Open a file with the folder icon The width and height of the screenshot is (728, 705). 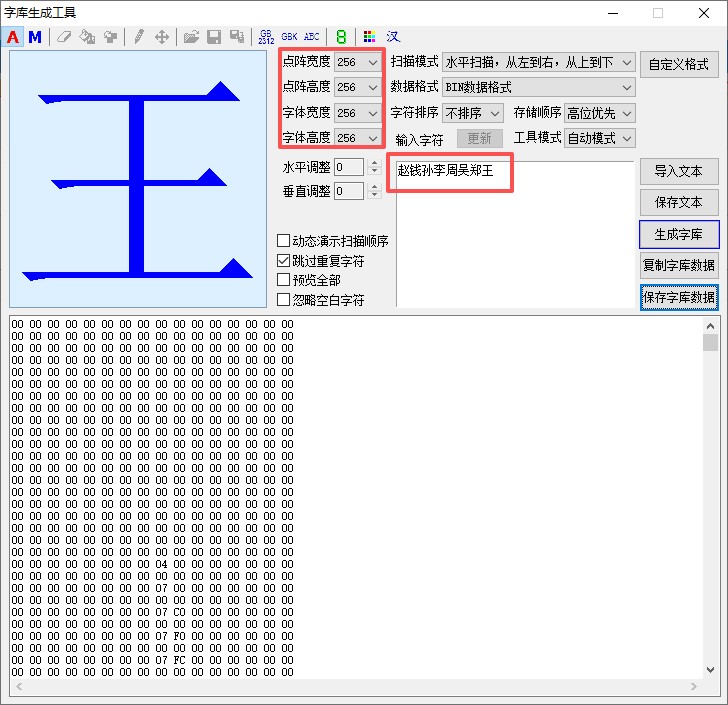[191, 37]
